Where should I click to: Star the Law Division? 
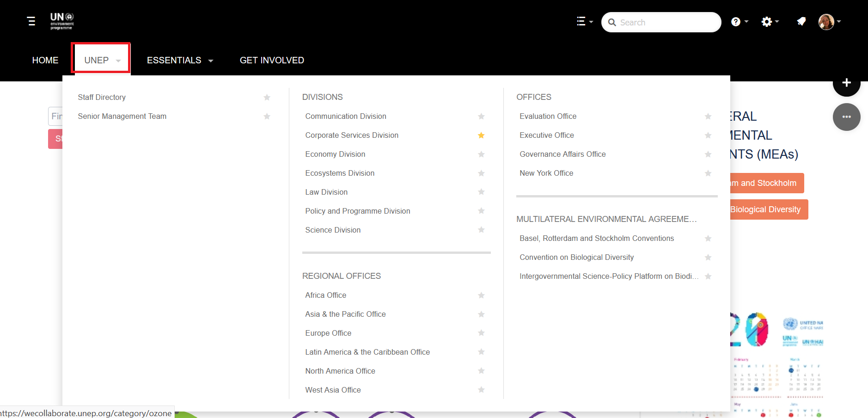coord(481,191)
